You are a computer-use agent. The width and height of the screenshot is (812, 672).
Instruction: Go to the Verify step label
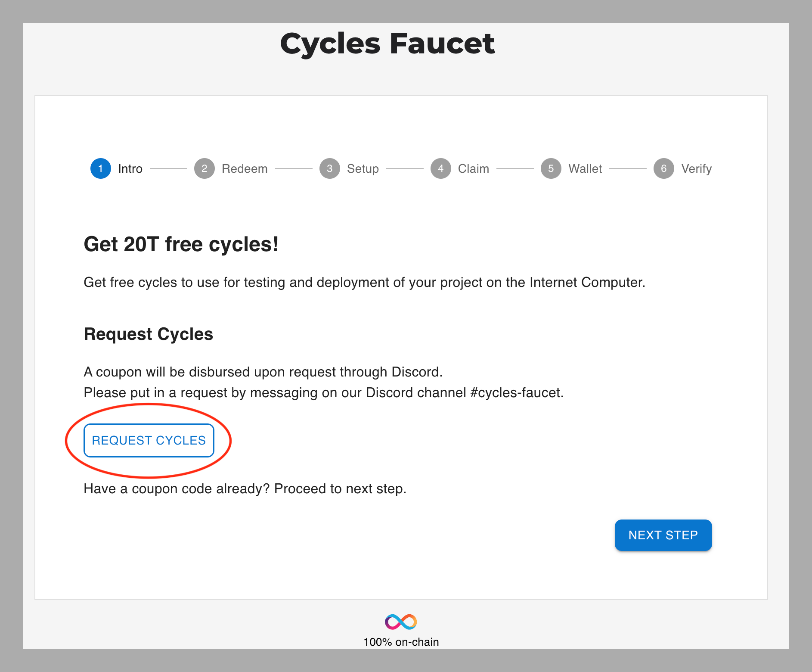(x=697, y=169)
